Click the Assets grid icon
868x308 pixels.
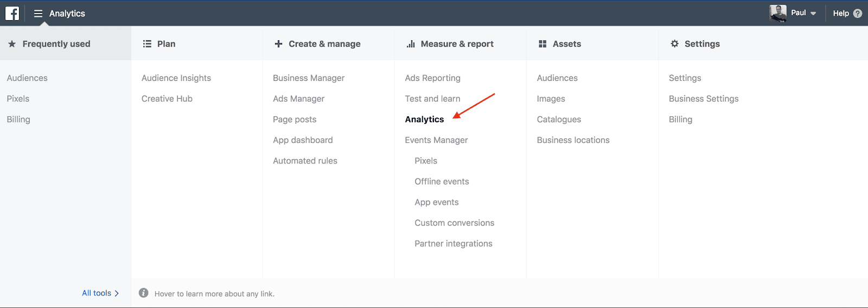pyautogui.click(x=542, y=44)
